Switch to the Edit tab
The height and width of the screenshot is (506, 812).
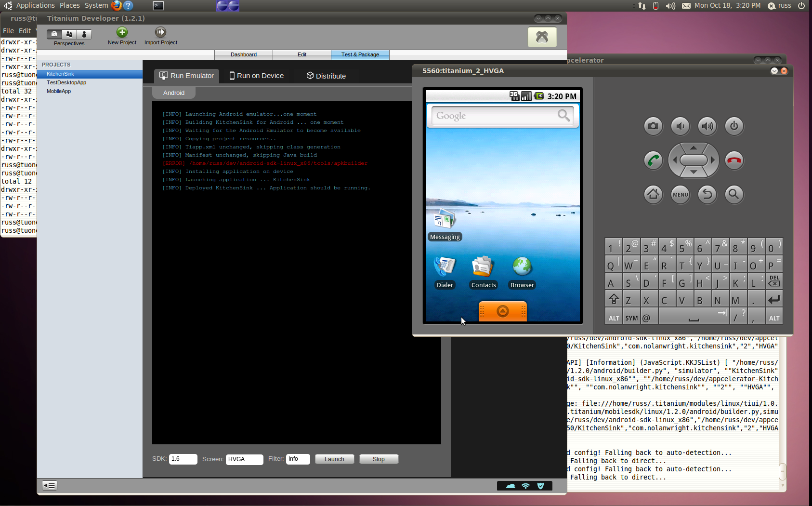click(302, 54)
